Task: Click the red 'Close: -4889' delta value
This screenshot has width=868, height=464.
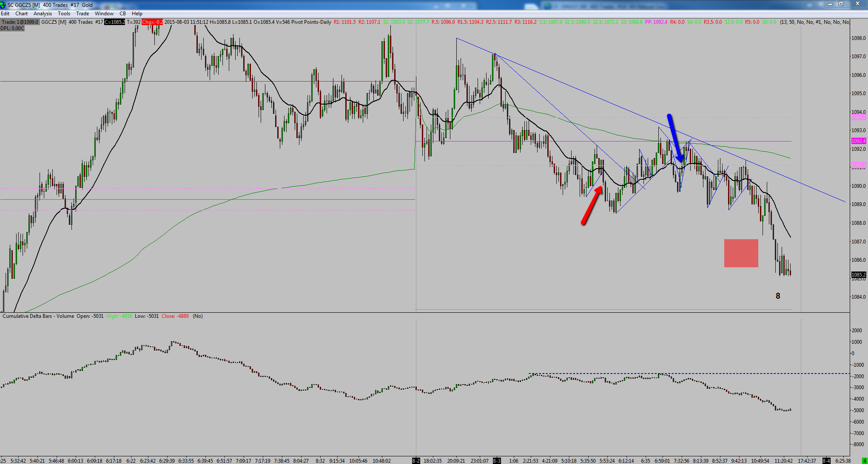Action: click(175, 316)
